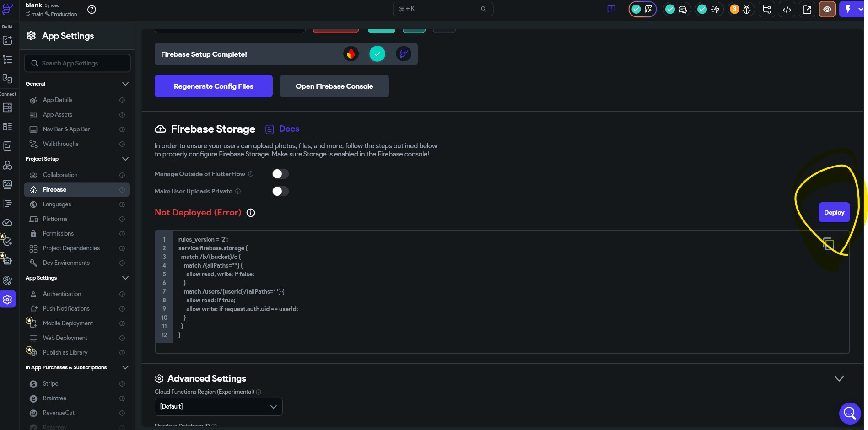The height and width of the screenshot is (430, 868).
Task: Go to Nav Bar & App Bar settings
Action: [x=77, y=129]
